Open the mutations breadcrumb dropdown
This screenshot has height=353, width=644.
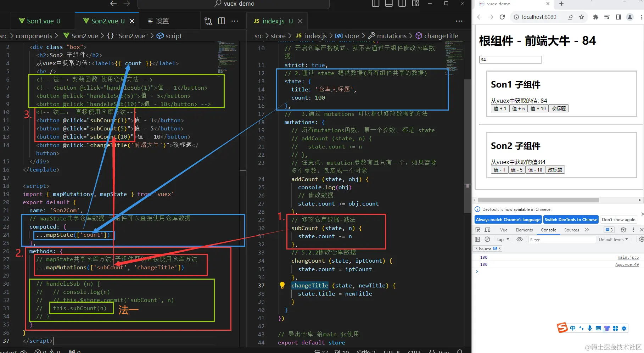pyautogui.click(x=387, y=36)
